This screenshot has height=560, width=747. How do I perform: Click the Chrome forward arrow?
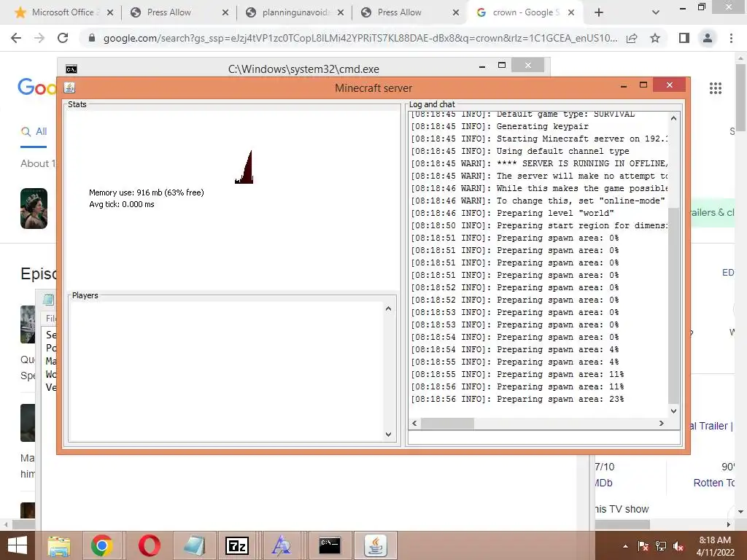pos(39,38)
